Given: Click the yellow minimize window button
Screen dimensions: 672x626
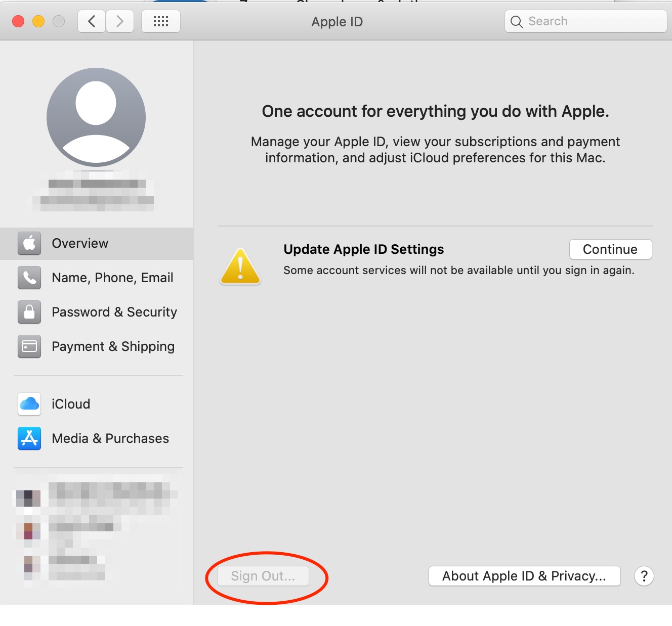Looking at the screenshot, I should [38, 21].
